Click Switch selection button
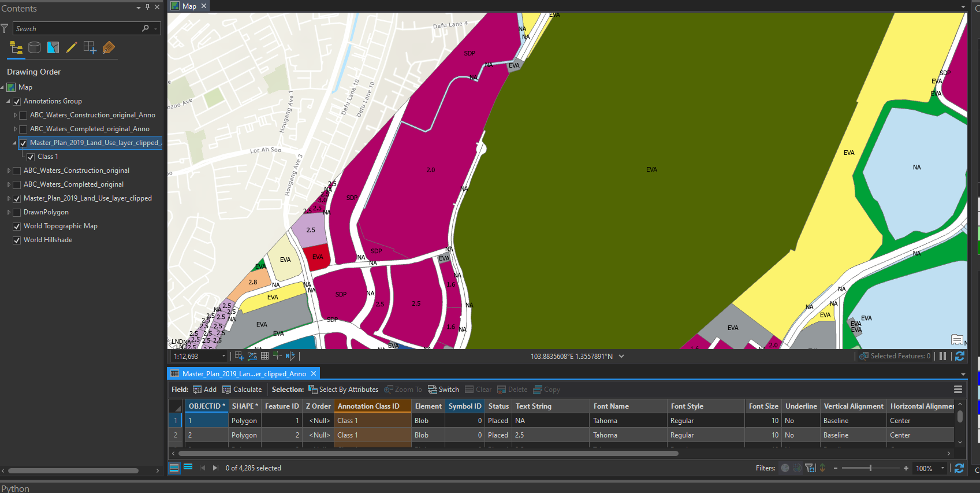The height and width of the screenshot is (493, 980). click(x=444, y=390)
